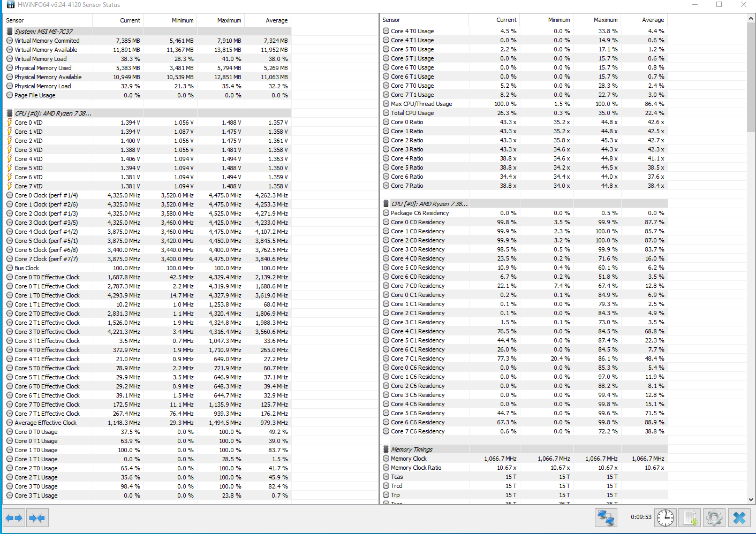
Task: Click the 86.4 % average value
Action: click(654, 104)
